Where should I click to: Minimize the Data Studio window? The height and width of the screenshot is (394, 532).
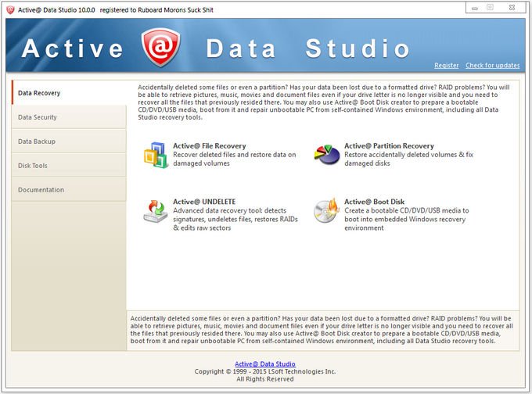pos(475,8)
